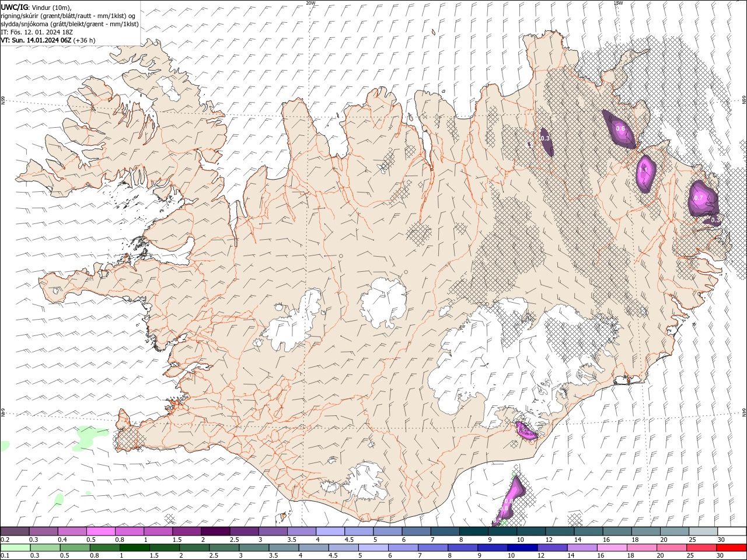Pick the upper legend swatch labeled 10

(x=530, y=531)
